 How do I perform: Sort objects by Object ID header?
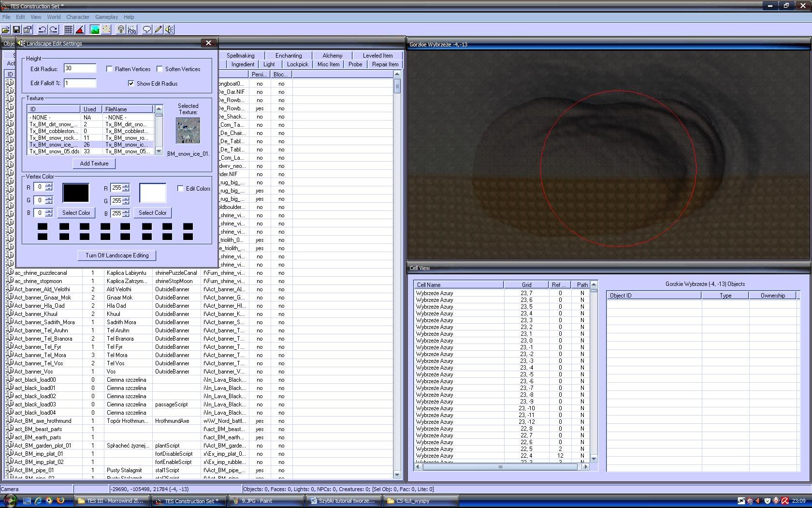pyautogui.click(x=654, y=296)
